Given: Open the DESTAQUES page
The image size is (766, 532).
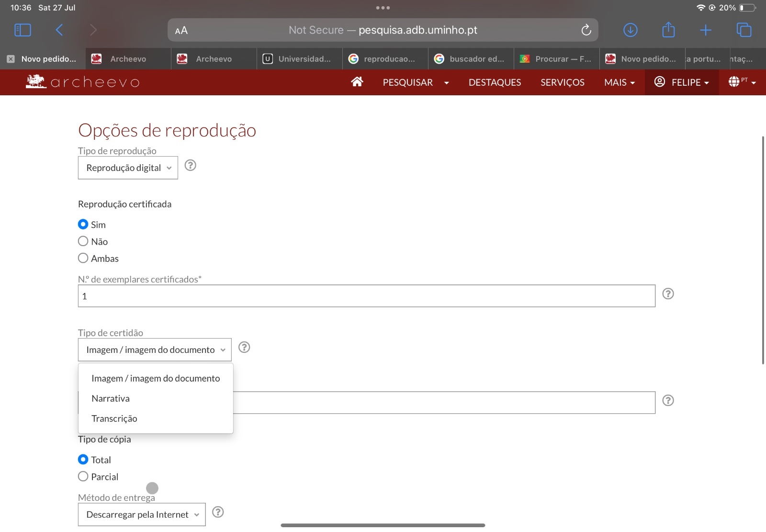Looking at the screenshot, I should click(495, 82).
